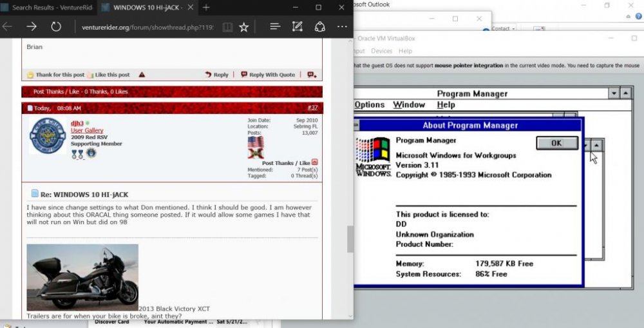Refresh the venturerider.org page

(x=56, y=26)
